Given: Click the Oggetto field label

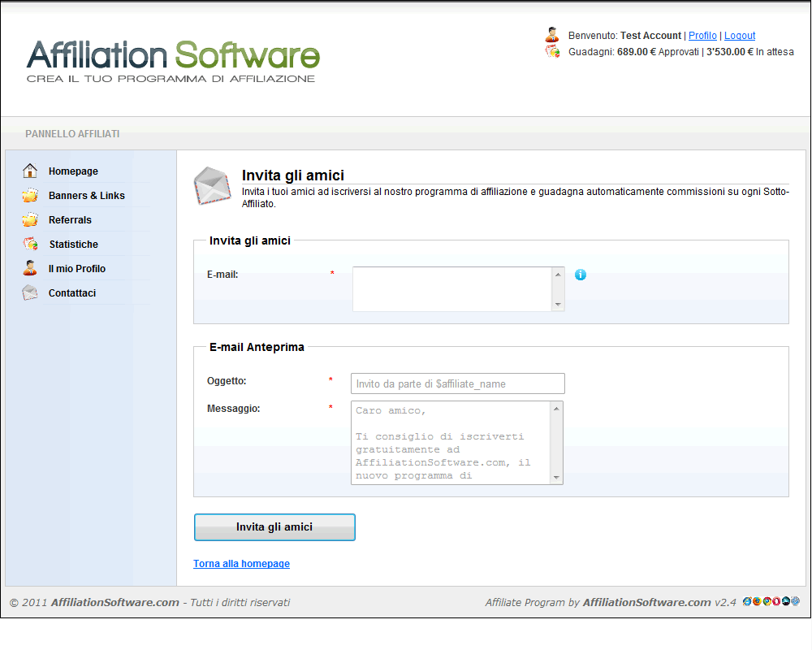Looking at the screenshot, I should point(227,381).
